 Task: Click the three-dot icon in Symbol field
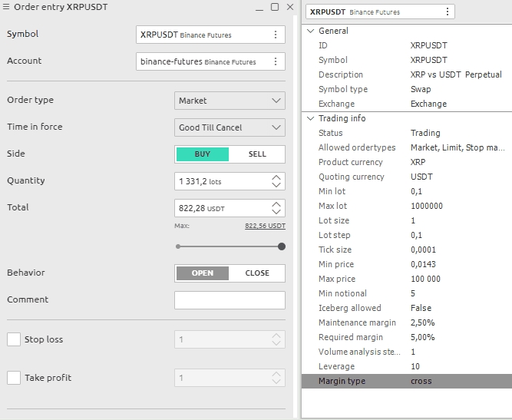pyautogui.click(x=276, y=35)
